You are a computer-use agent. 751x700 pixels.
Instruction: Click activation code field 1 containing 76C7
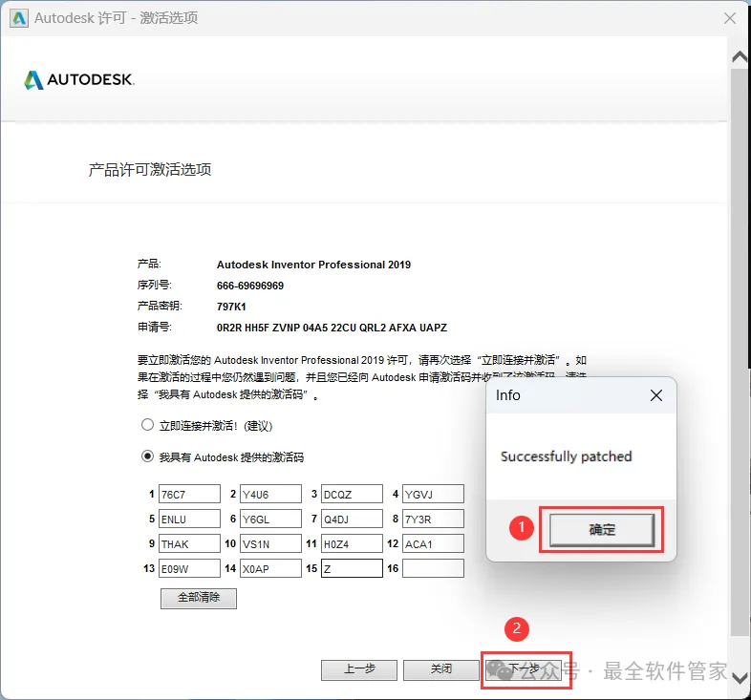190,494
